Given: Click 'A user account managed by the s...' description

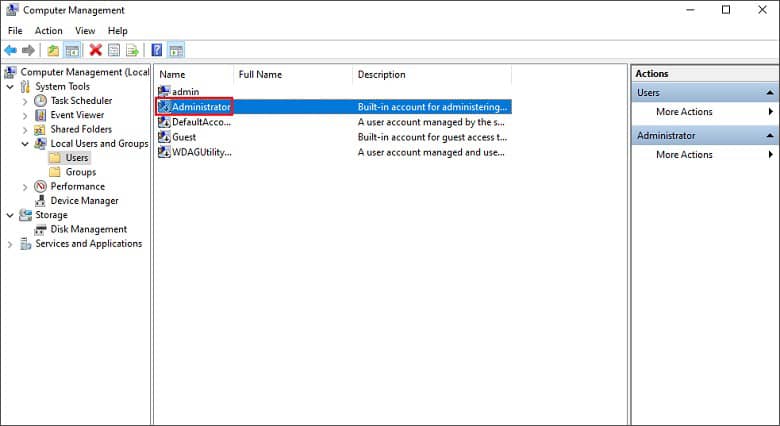Looking at the screenshot, I should tap(431, 122).
